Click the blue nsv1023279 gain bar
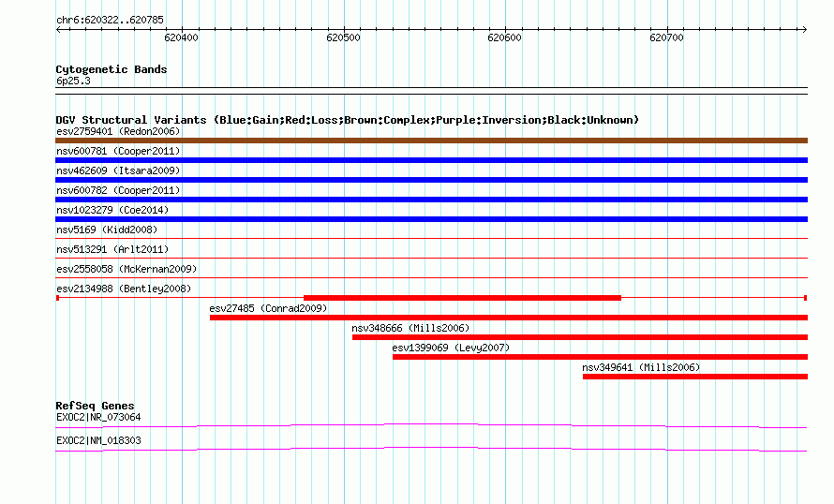 pyautogui.click(x=431, y=219)
